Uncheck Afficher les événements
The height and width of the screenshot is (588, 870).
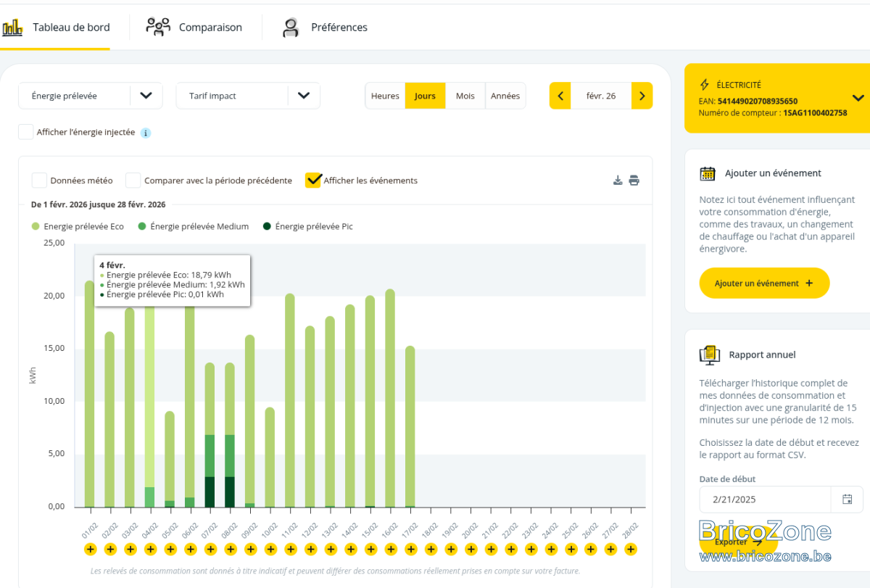click(x=313, y=181)
